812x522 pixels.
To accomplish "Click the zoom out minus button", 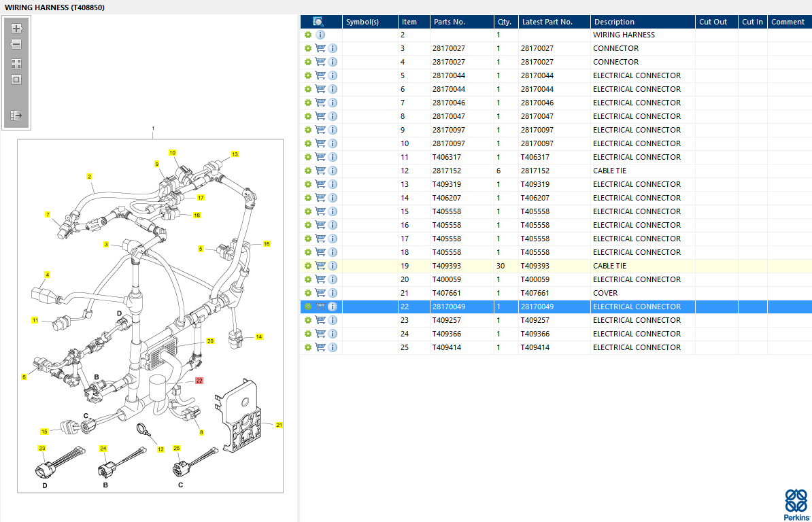I will click(x=16, y=44).
